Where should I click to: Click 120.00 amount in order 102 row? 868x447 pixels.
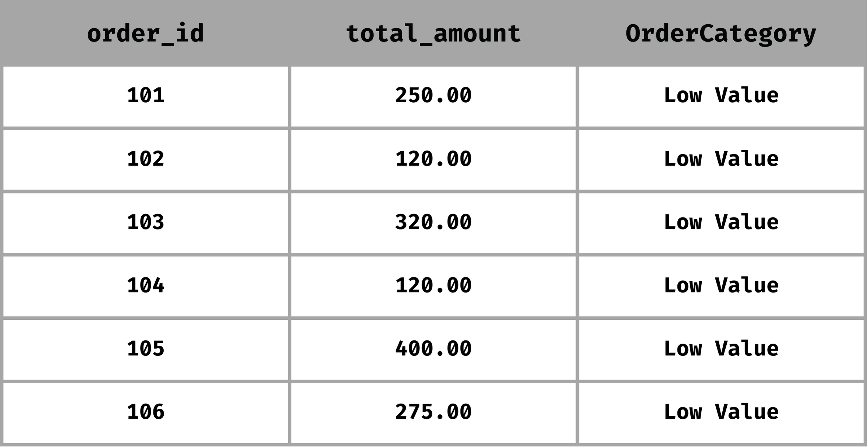[x=433, y=159]
